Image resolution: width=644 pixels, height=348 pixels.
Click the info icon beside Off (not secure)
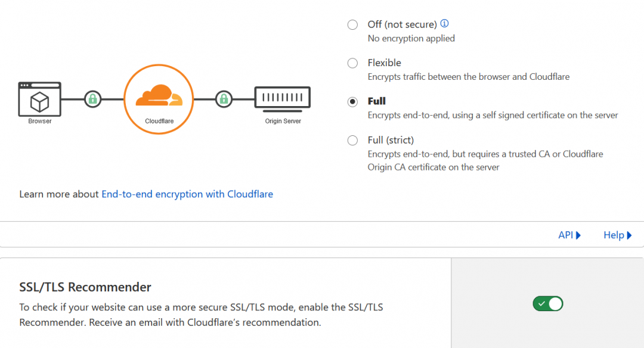(x=444, y=24)
